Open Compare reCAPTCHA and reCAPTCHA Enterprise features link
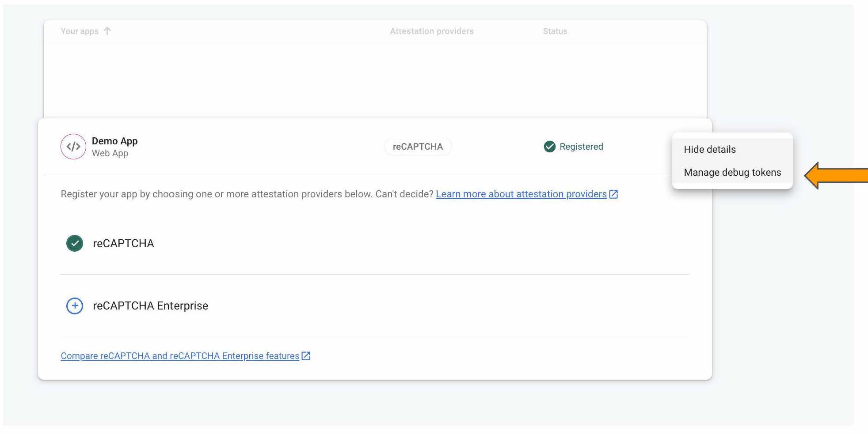 pyautogui.click(x=180, y=356)
